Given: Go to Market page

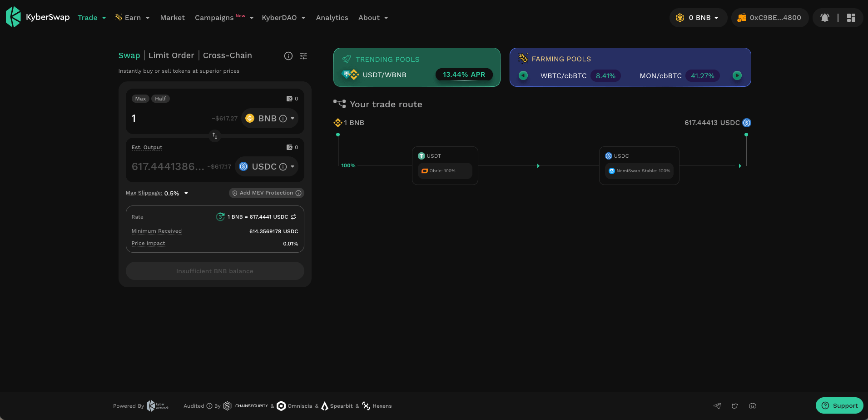Looking at the screenshot, I should click(173, 18).
